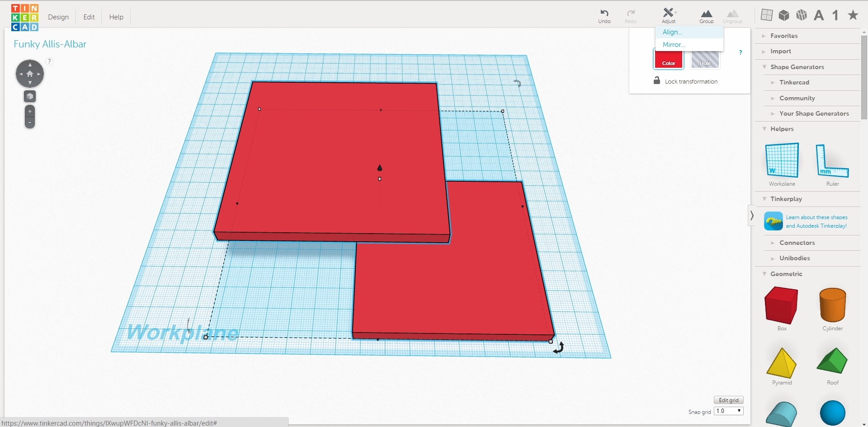Open the Help menu

pyautogui.click(x=116, y=17)
